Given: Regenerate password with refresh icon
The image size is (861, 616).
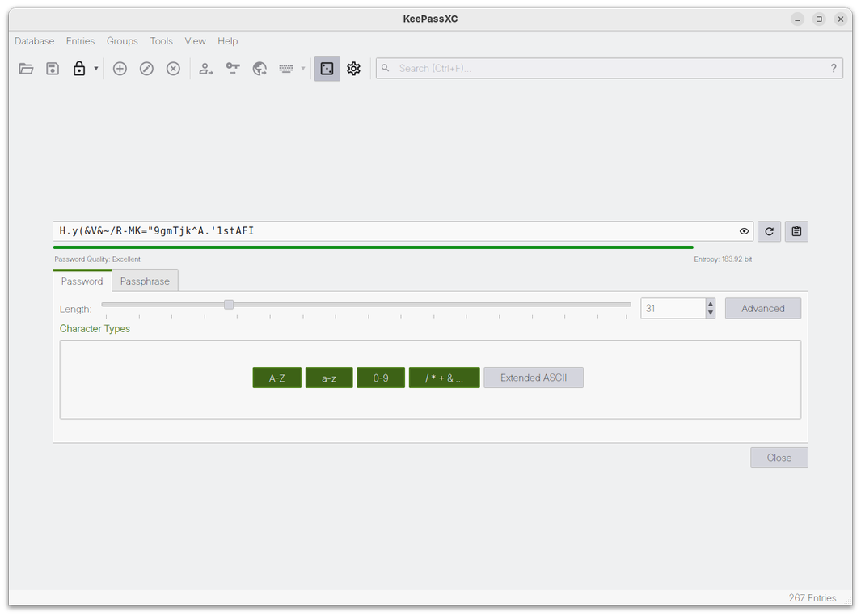Looking at the screenshot, I should [770, 231].
